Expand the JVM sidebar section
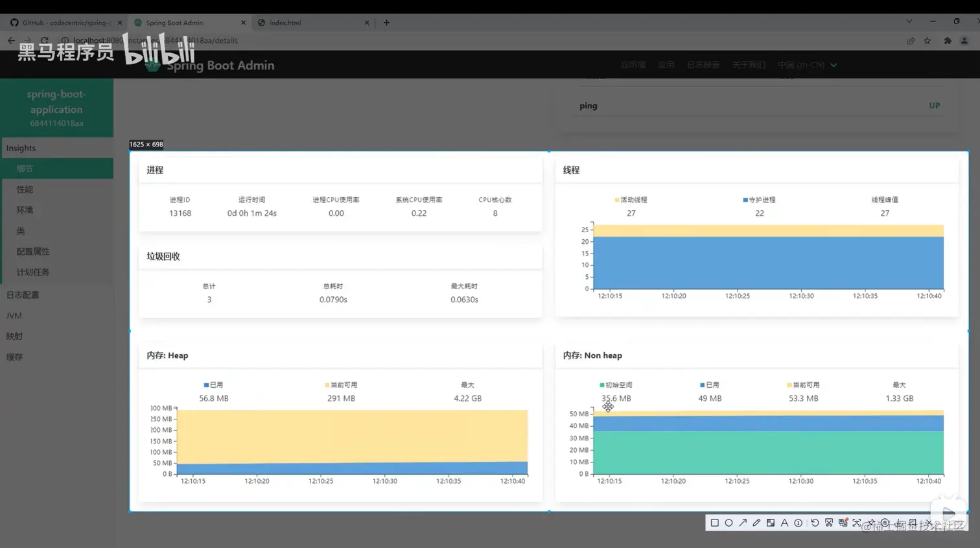 click(x=56, y=316)
